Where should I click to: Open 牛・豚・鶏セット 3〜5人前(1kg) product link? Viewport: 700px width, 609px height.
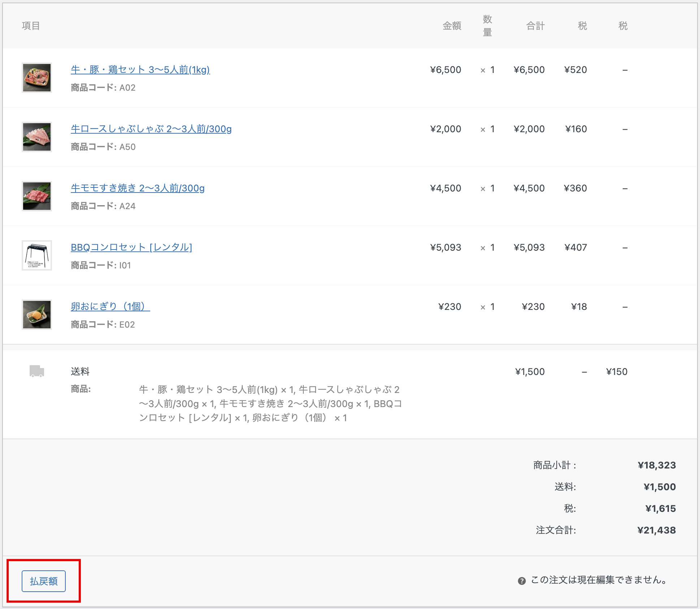click(140, 69)
